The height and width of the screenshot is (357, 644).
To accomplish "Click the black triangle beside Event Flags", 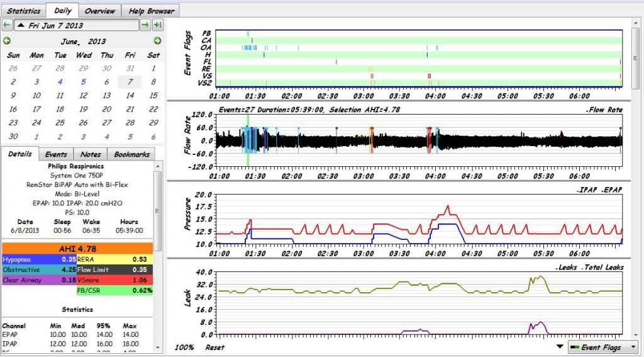I will 560,346.
